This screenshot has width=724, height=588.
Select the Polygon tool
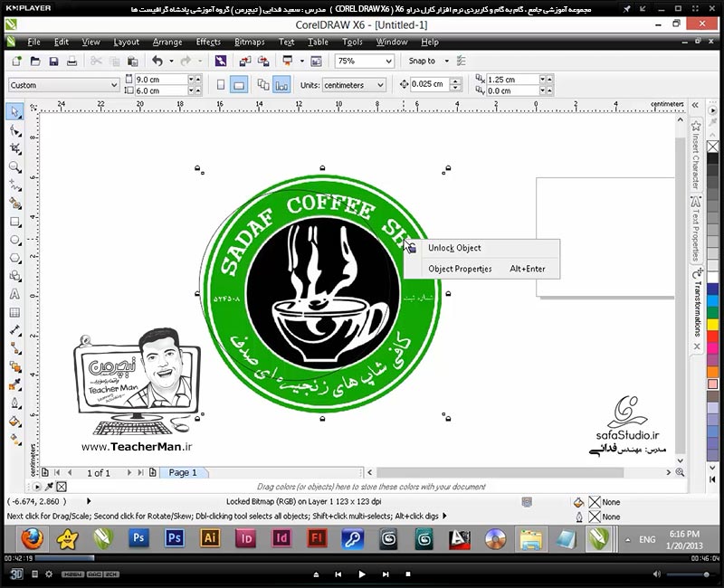point(15,258)
